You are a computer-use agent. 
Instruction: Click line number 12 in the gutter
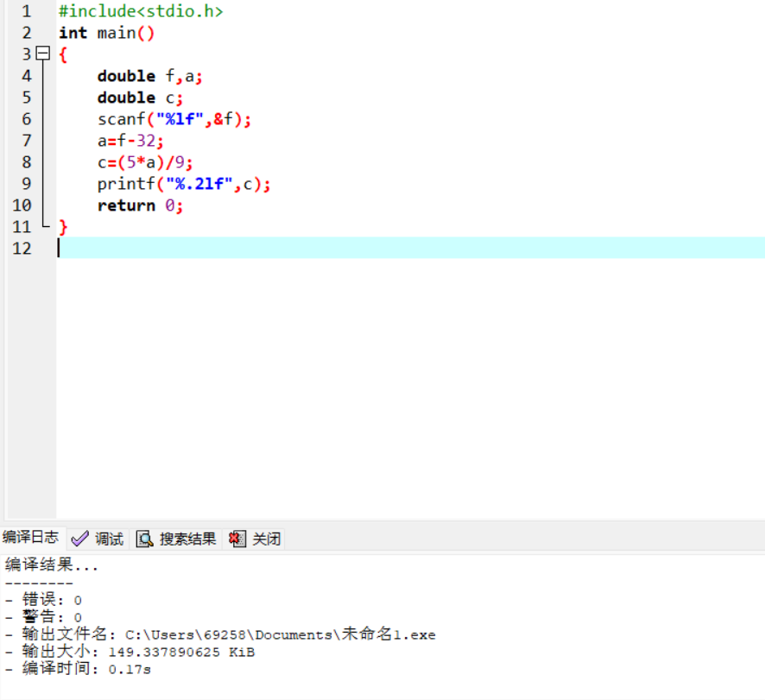pos(22,249)
